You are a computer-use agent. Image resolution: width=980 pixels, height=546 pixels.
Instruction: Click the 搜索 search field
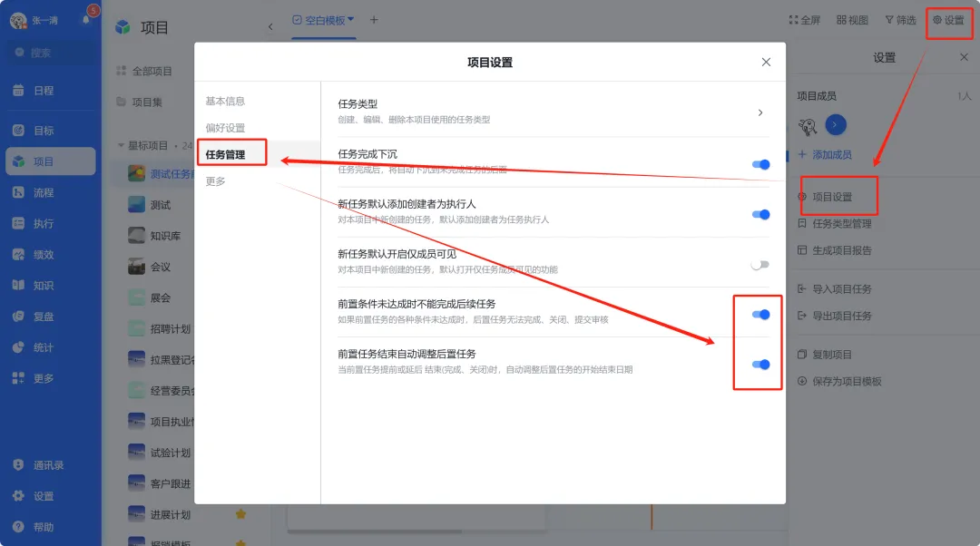51,53
